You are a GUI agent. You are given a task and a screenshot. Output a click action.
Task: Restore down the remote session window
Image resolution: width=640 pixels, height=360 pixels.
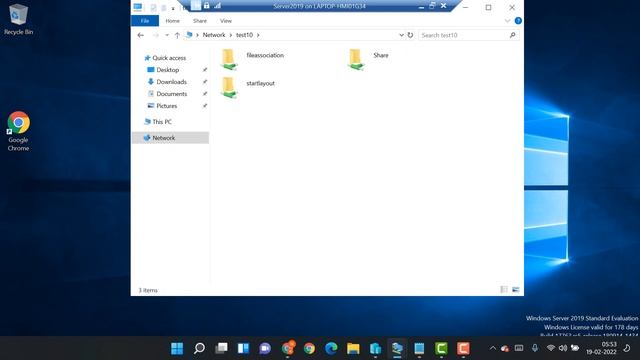[432, 6]
